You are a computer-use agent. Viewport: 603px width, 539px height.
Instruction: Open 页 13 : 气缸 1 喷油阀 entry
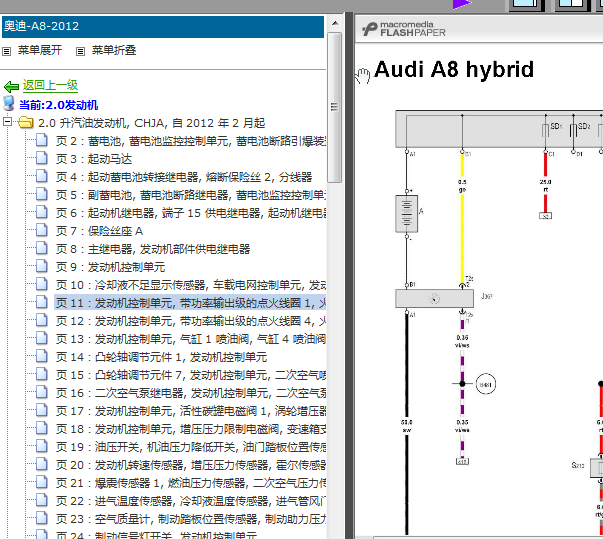click(x=191, y=339)
